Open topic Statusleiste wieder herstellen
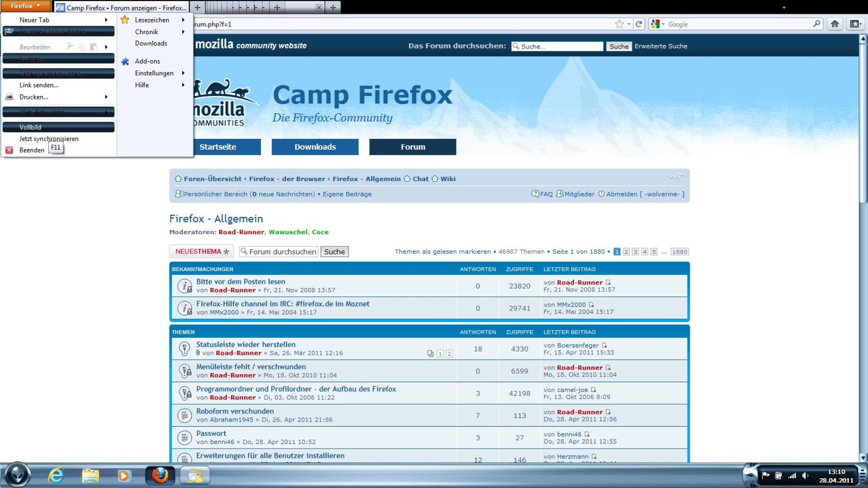Viewport: 868px width, 488px height. click(x=246, y=345)
